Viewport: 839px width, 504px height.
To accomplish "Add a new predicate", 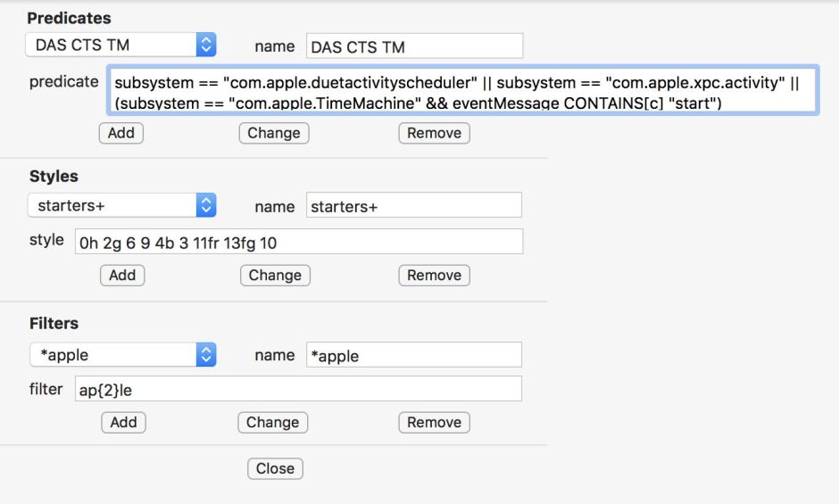I will pyautogui.click(x=120, y=133).
